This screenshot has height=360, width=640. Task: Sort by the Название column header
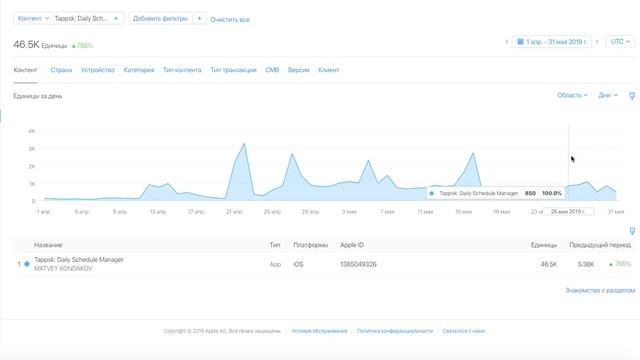(48, 245)
